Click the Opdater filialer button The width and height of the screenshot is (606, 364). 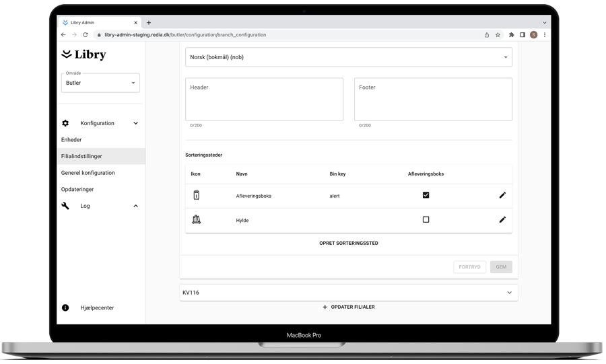tap(348, 307)
